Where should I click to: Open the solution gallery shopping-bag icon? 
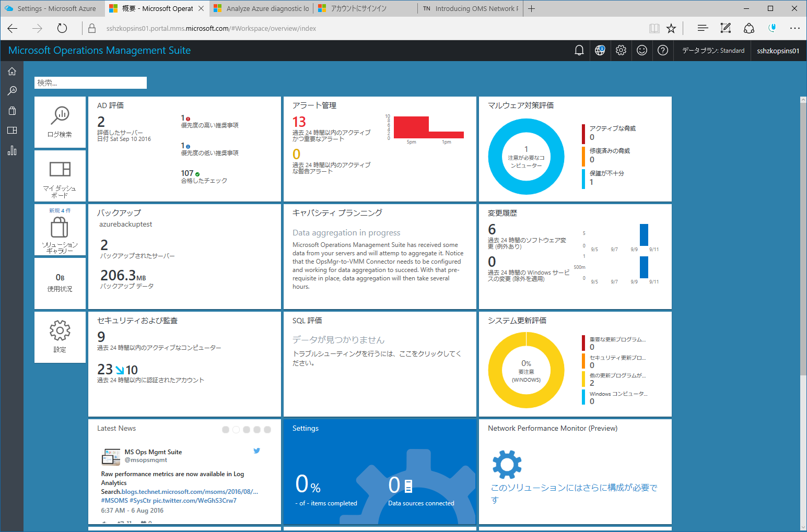tap(11, 111)
